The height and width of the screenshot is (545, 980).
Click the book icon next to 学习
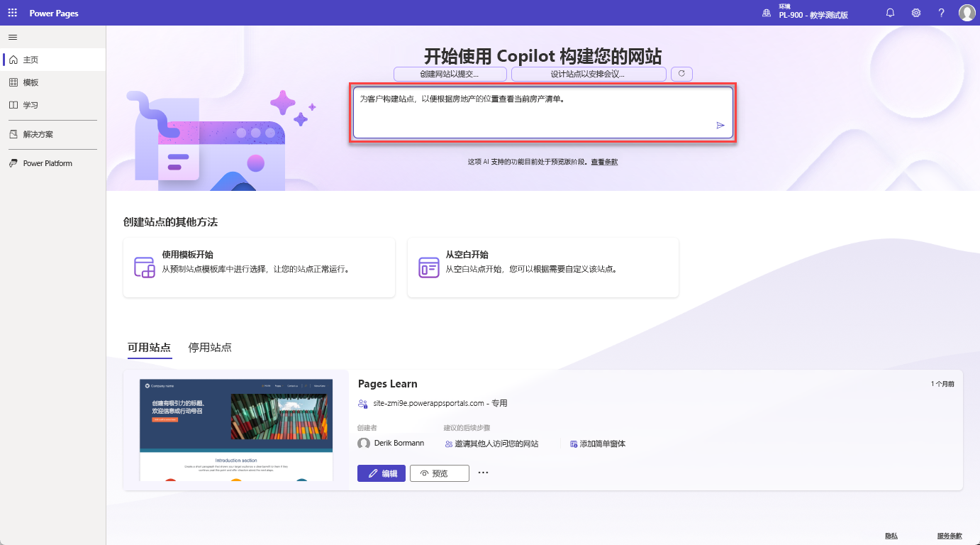(13, 105)
